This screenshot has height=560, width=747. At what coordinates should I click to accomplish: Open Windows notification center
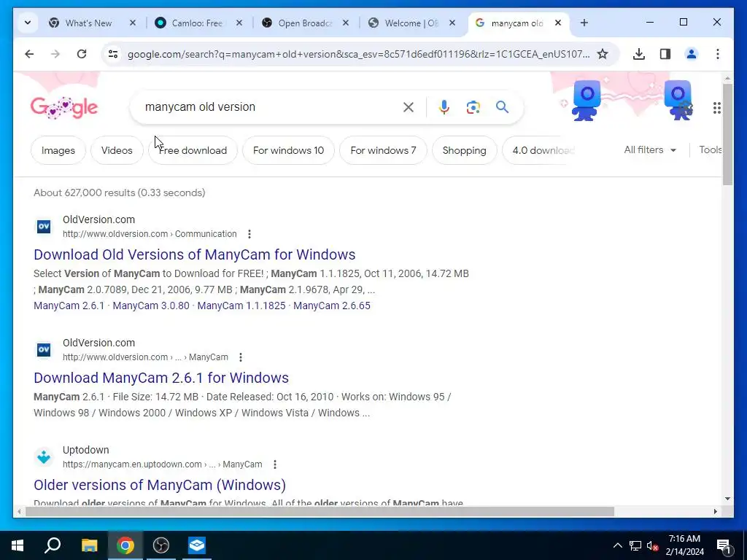point(724,546)
